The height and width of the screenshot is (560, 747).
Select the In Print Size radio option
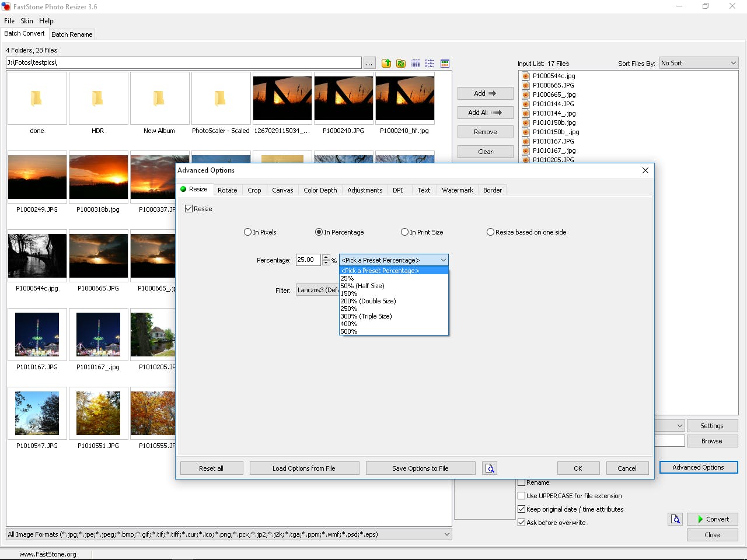click(x=404, y=232)
